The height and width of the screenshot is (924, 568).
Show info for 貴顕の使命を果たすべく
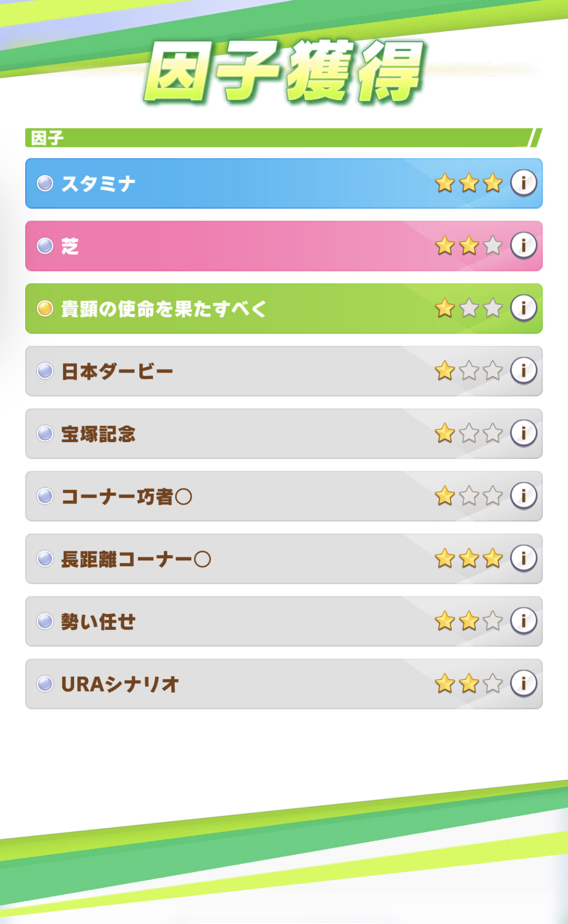523,308
